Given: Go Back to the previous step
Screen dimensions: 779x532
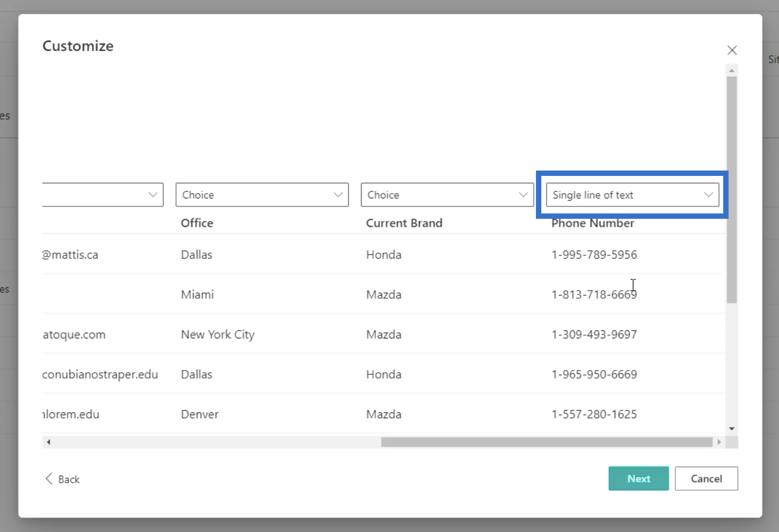Looking at the screenshot, I should pos(62,479).
